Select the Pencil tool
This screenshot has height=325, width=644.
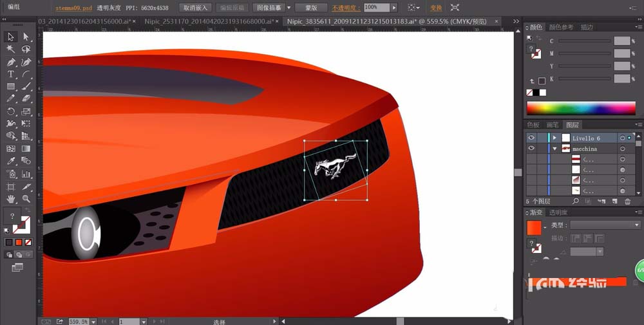point(11,98)
